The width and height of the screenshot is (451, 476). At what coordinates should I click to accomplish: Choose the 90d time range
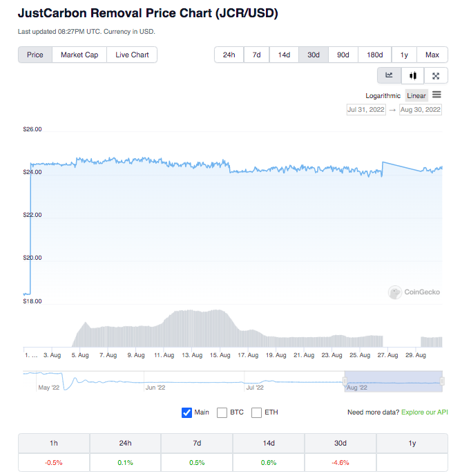pyautogui.click(x=343, y=55)
